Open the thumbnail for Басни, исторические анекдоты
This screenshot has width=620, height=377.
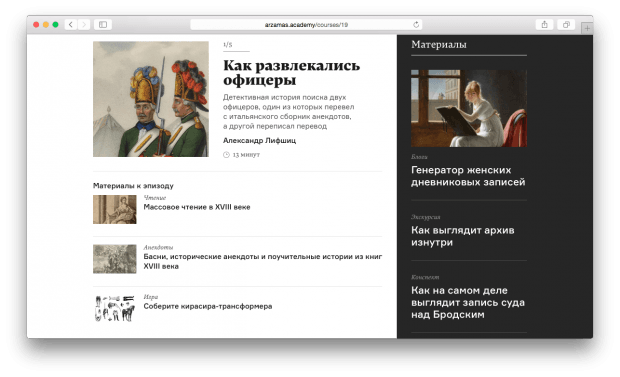coord(115,259)
